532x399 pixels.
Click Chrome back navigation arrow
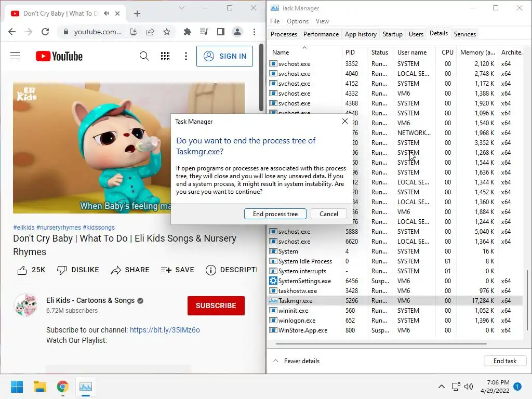[12, 32]
